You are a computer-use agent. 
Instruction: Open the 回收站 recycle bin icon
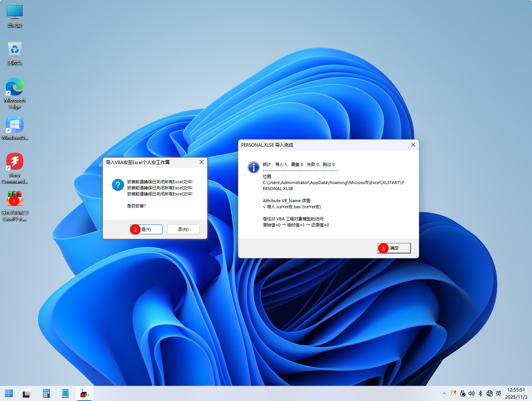tap(15, 53)
